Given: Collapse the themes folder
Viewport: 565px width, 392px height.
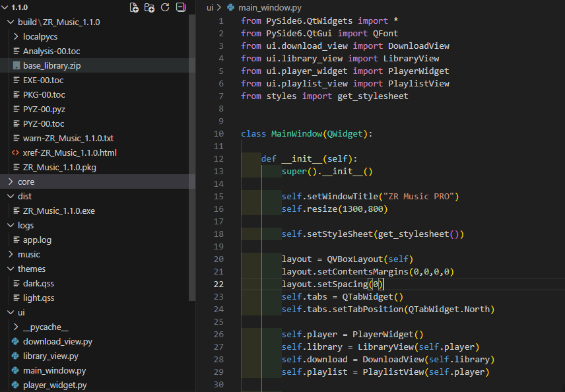Looking at the screenshot, I should click(x=11, y=269).
